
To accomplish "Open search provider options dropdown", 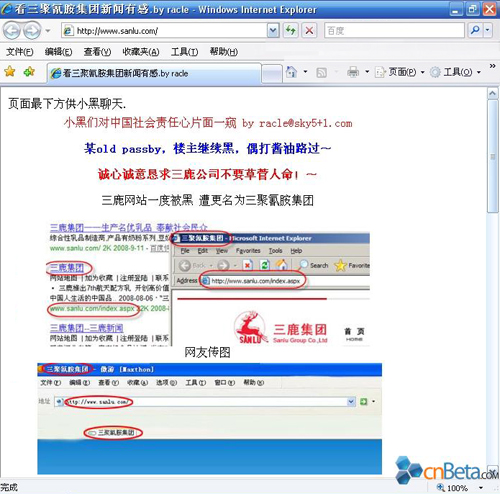I will (488, 31).
